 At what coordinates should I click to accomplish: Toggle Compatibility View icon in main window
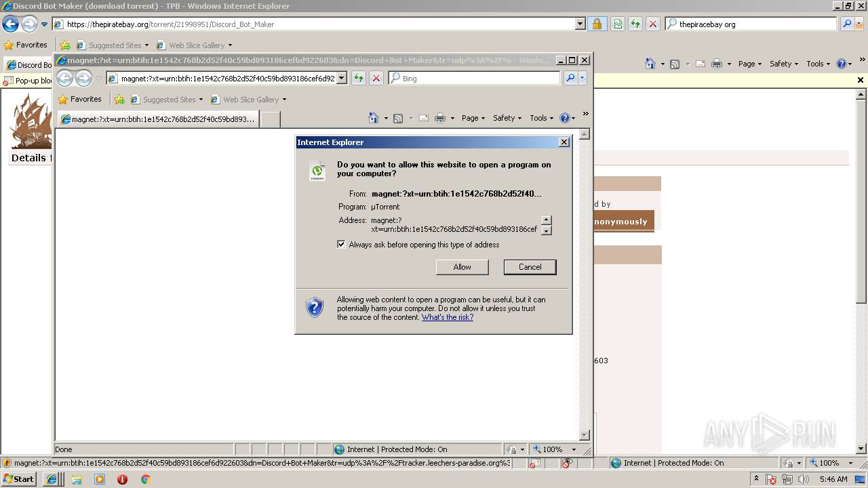click(618, 24)
